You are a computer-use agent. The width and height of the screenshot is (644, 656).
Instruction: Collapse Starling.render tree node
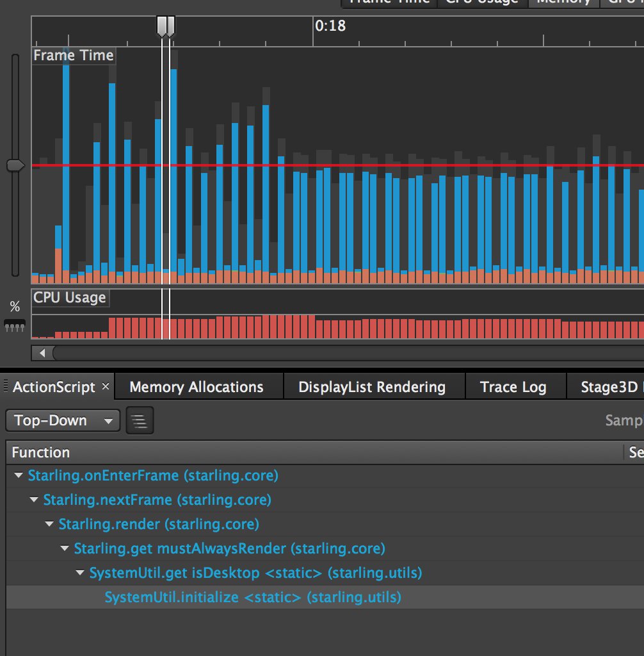pos(49,524)
